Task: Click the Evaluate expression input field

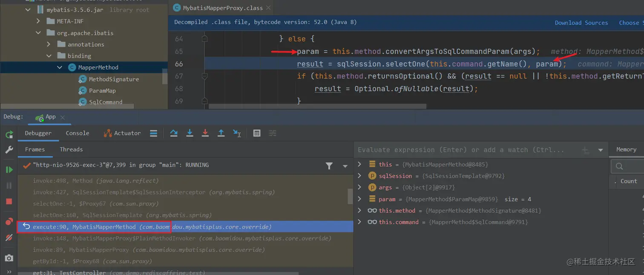Action: [x=466, y=150]
